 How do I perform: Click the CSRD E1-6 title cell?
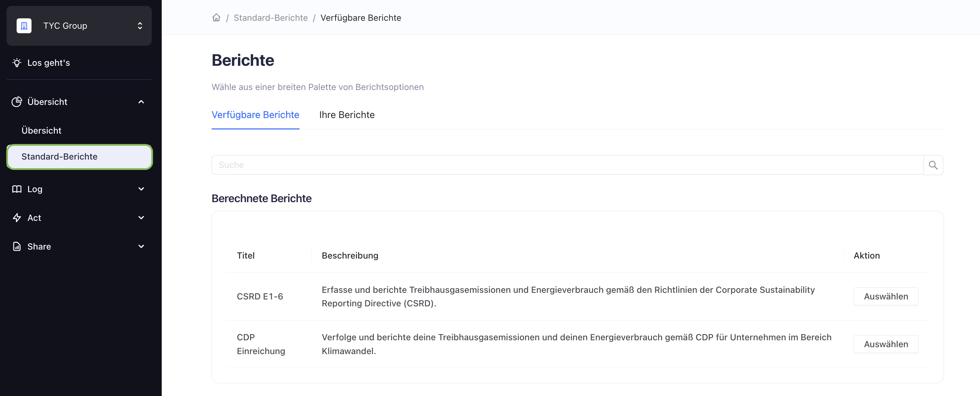pos(260,296)
